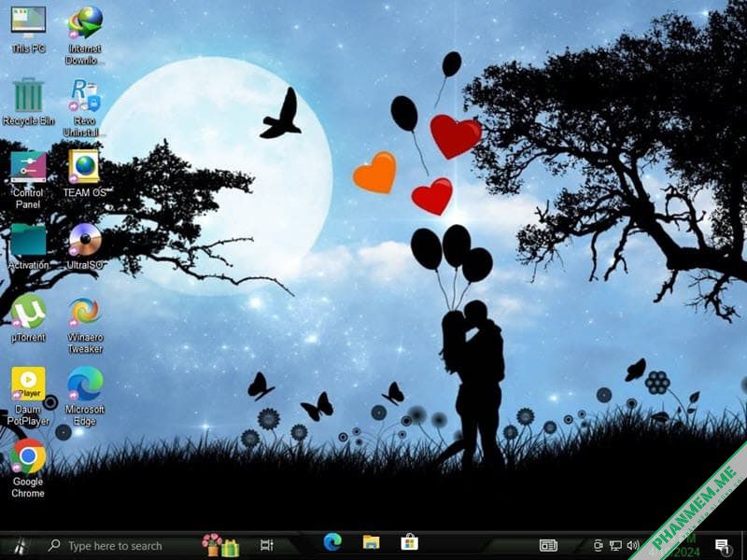The height and width of the screenshot is (560, 747).
Task: Open the volume speaker tray icon
Action: [x=633, y=545]
